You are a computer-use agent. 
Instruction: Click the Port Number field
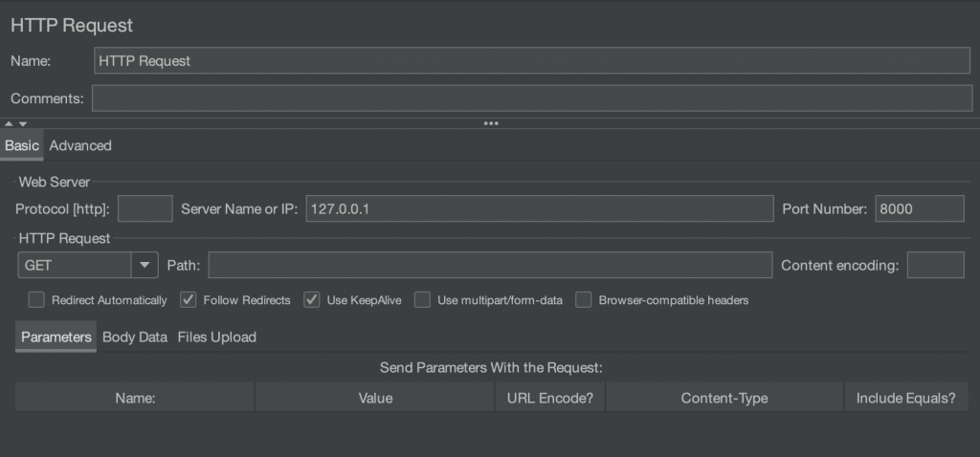click(919, 208)
